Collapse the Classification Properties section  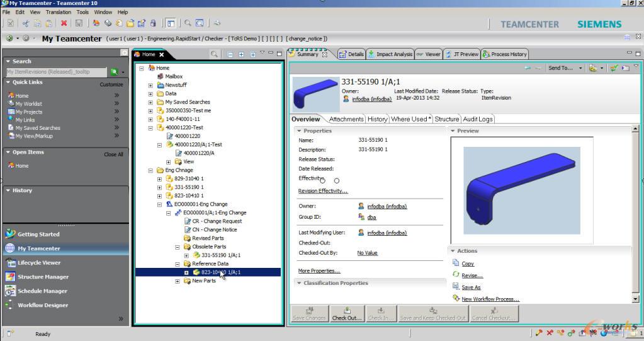[x=299, y=283]
